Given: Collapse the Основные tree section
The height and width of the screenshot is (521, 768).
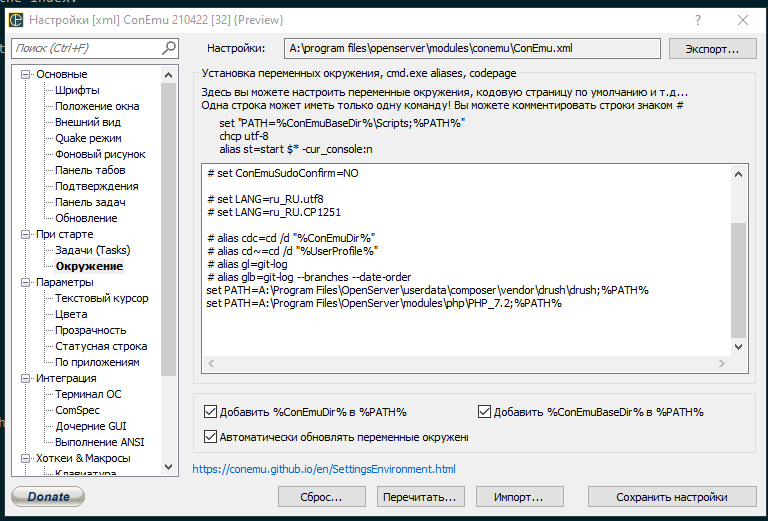Looking at the screenshot, I should click(27, 74).
